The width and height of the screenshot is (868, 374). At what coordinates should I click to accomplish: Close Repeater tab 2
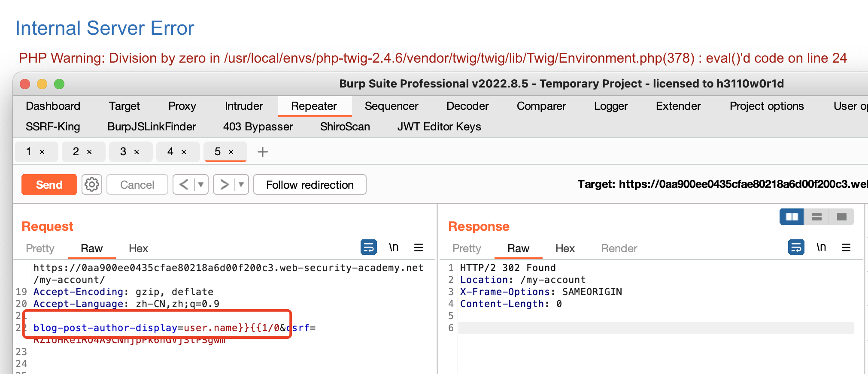[89, 152]
